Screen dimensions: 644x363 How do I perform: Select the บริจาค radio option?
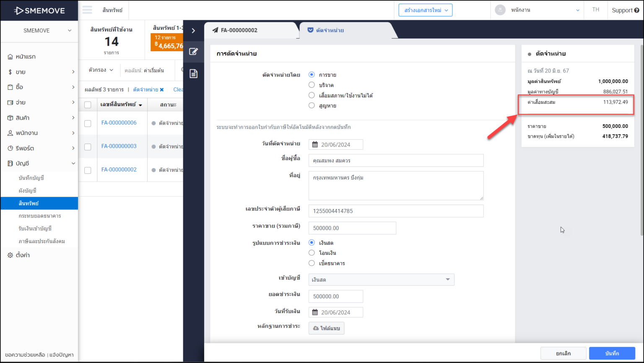[x=312, y=85]
